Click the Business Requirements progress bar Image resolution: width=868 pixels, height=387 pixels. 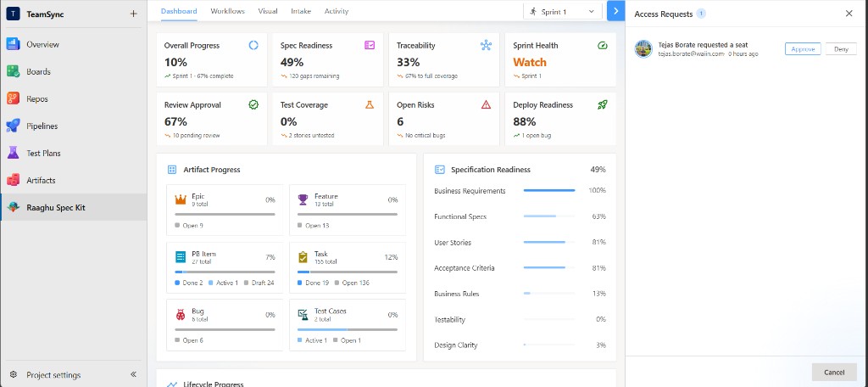[549, 191]
